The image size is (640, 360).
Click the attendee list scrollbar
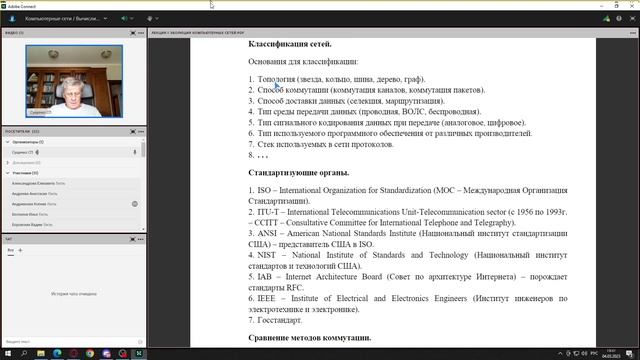coord(143,149)
